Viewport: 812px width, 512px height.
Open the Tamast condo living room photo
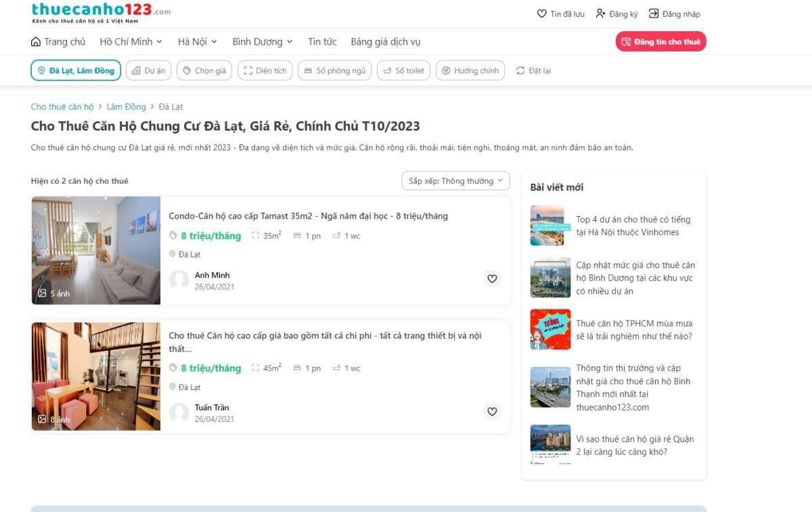point(95,251)
